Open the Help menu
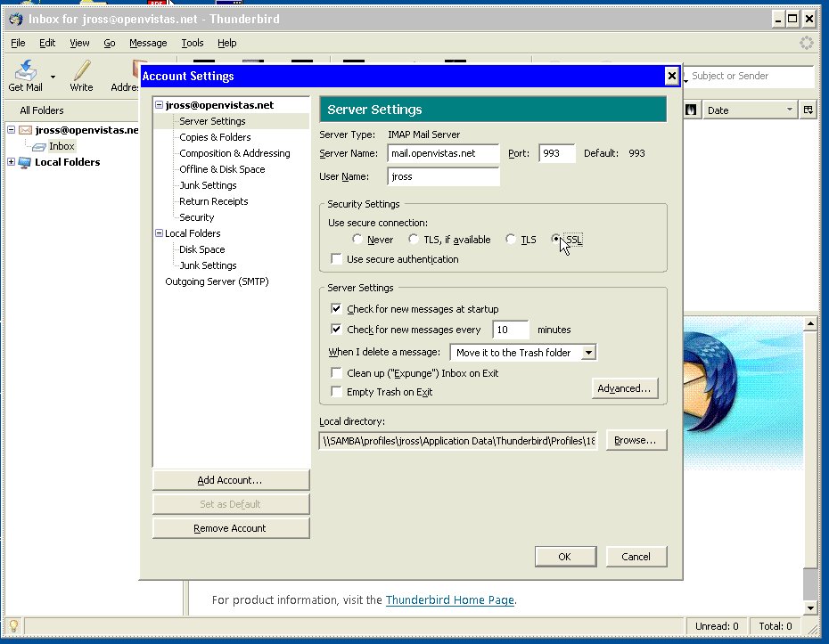The image size is (829, 644). (x=226, y=43)
